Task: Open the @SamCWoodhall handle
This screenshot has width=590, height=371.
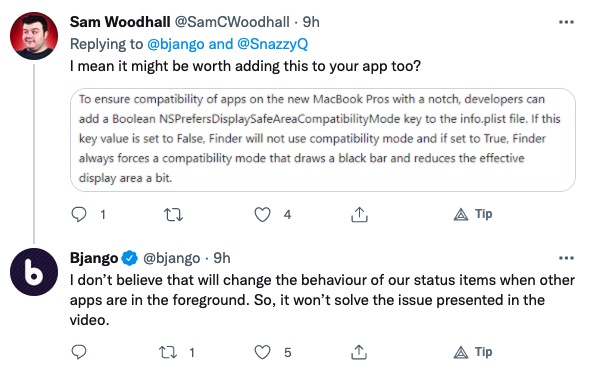Action: (232, 22)
